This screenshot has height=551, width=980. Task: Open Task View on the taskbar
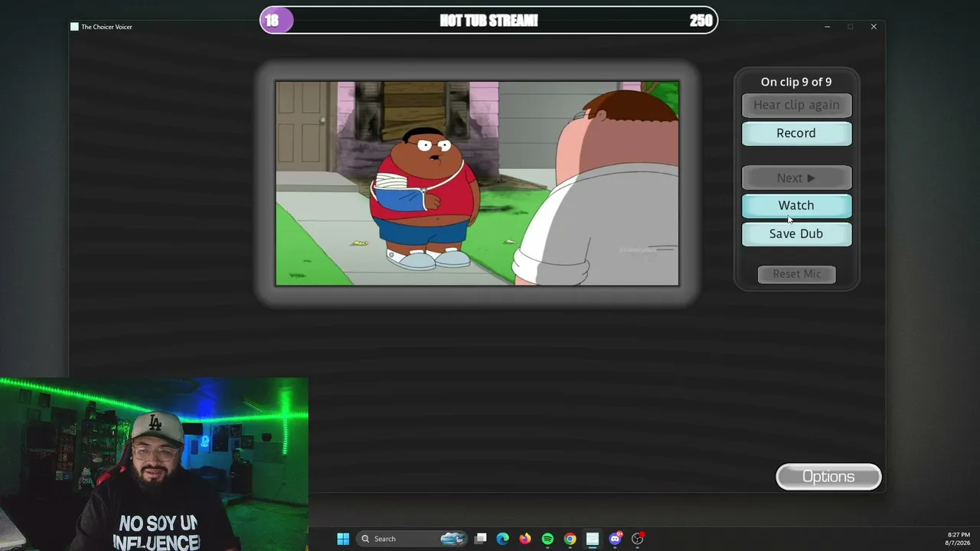point(480,539)
